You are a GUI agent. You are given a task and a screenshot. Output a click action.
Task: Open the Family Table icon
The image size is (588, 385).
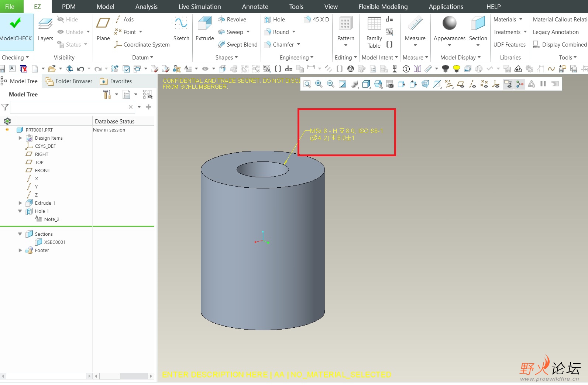[374, 24]
